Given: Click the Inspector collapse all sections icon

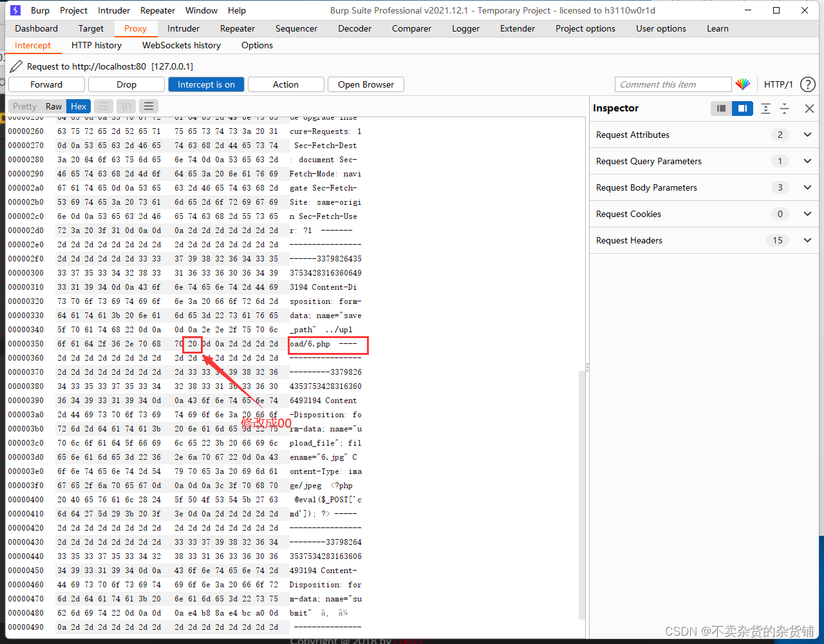Looking at the screenshot, I should 784,108.
